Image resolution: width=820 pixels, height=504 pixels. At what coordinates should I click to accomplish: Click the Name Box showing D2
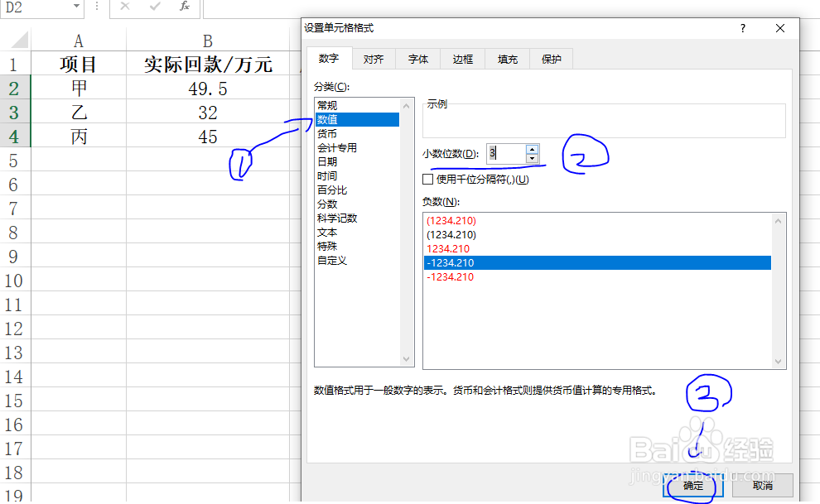point(36,7)
